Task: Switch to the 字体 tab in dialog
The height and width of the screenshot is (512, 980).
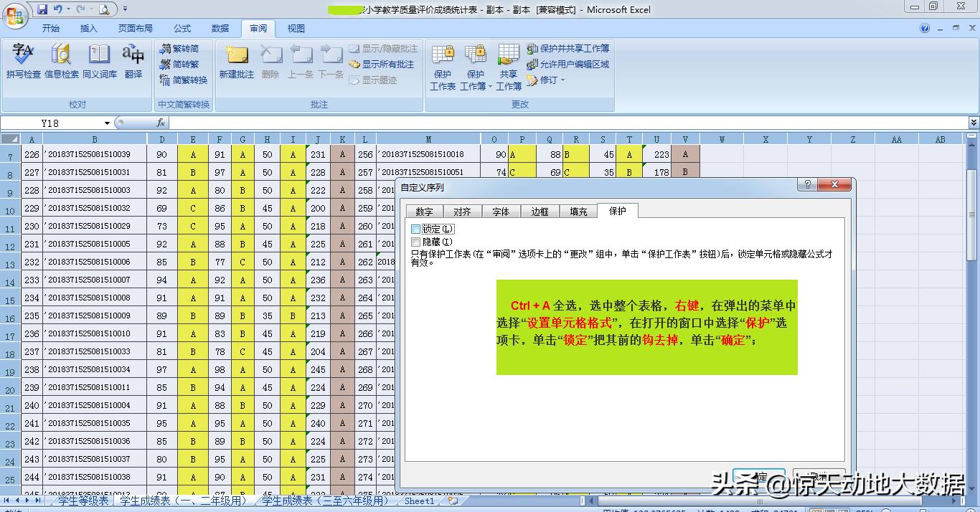Action: tap(501, 211)
